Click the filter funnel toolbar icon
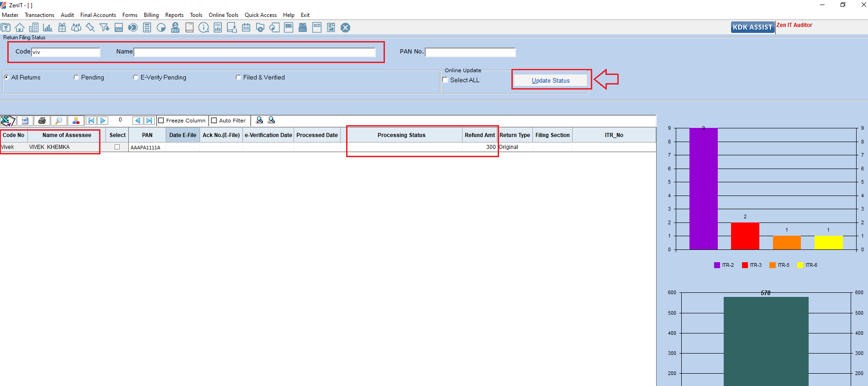The width and height of the screenshot is (868, 386). point(105,28)
